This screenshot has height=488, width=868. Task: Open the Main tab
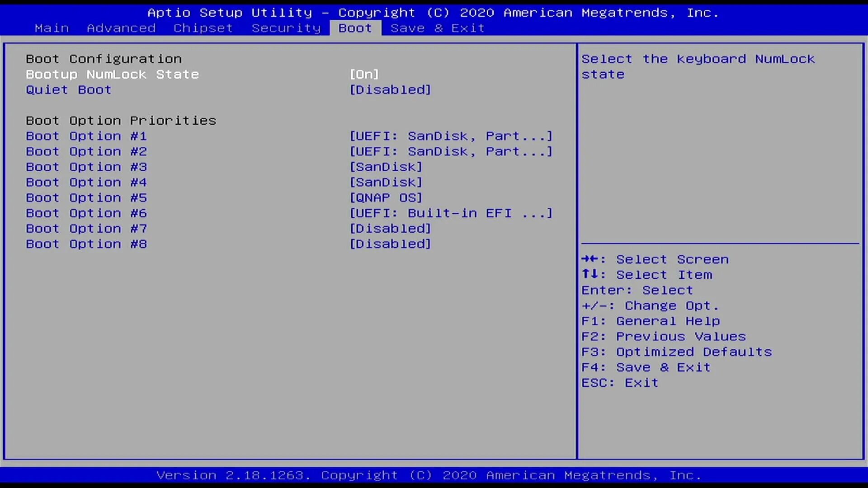[x=52, y=28]
